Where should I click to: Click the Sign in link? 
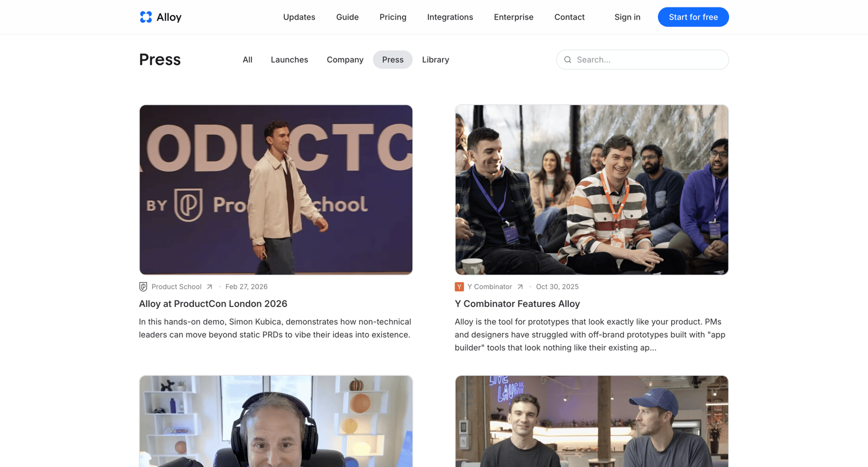tap(627, 17)
